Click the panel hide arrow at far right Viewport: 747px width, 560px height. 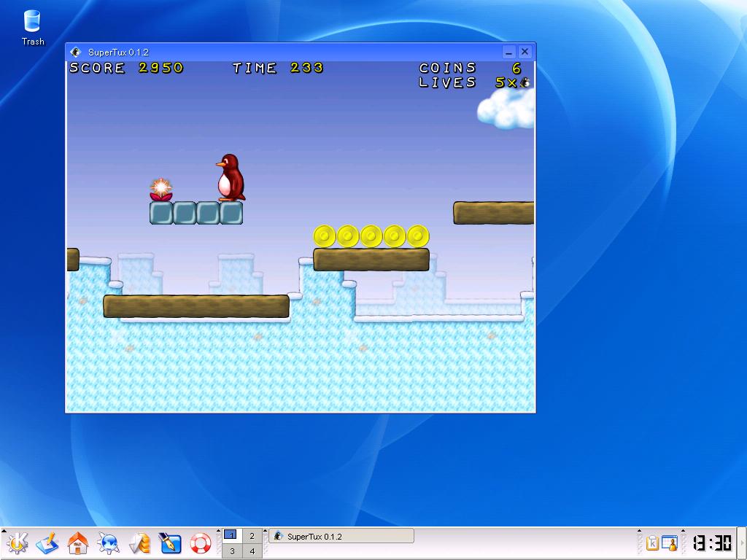pos(743,543)
